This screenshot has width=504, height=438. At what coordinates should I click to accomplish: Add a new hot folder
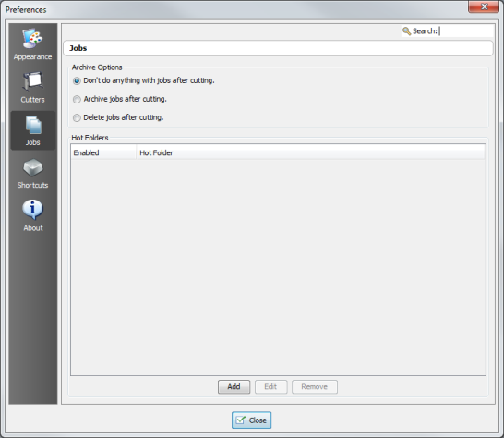tap(234, 386)
